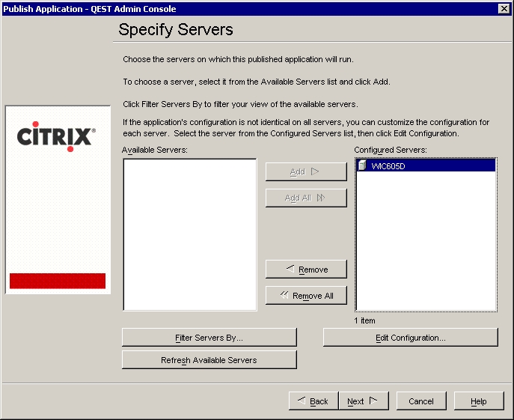Close the Publish Application dialog
This screenshot has width=514, height=420.
pyautogui.click(x=504, y=8)
